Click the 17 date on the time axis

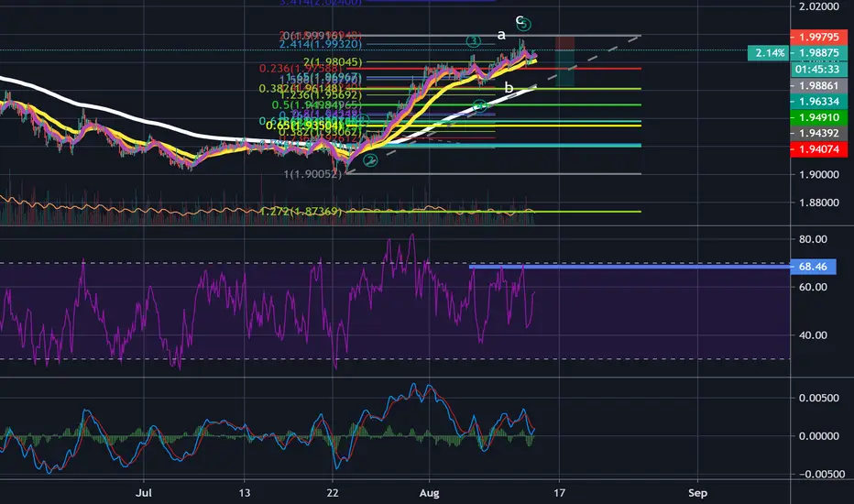click(x=559, y=493)
